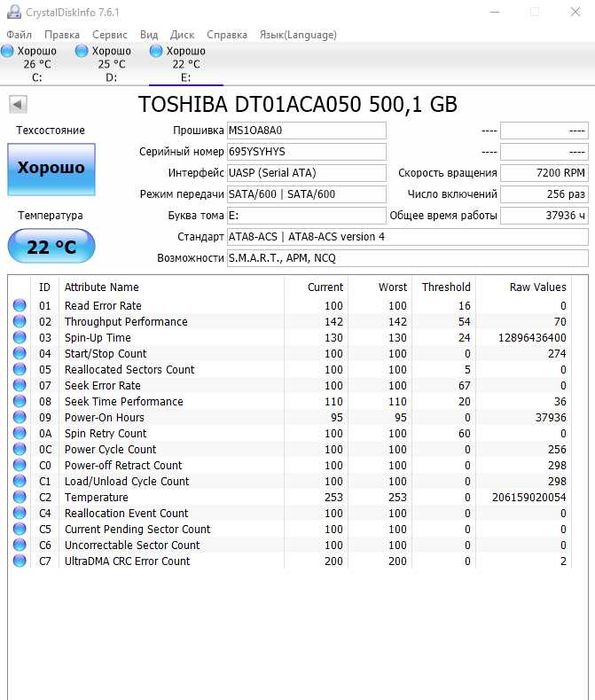Click the Read Error Rate attribute name

click(103, 306)
